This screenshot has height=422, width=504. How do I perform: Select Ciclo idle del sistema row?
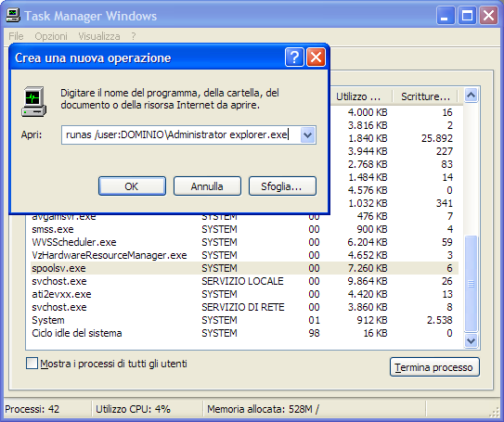244,333
